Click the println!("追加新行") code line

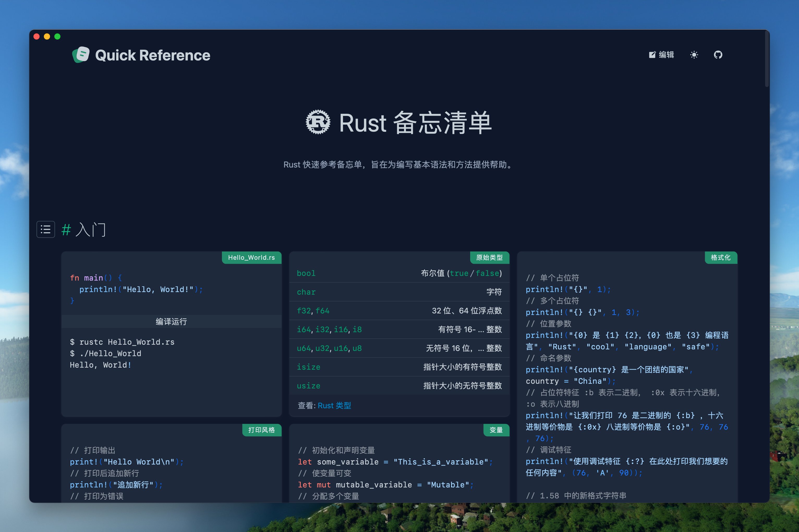click(x=116, y=485)
